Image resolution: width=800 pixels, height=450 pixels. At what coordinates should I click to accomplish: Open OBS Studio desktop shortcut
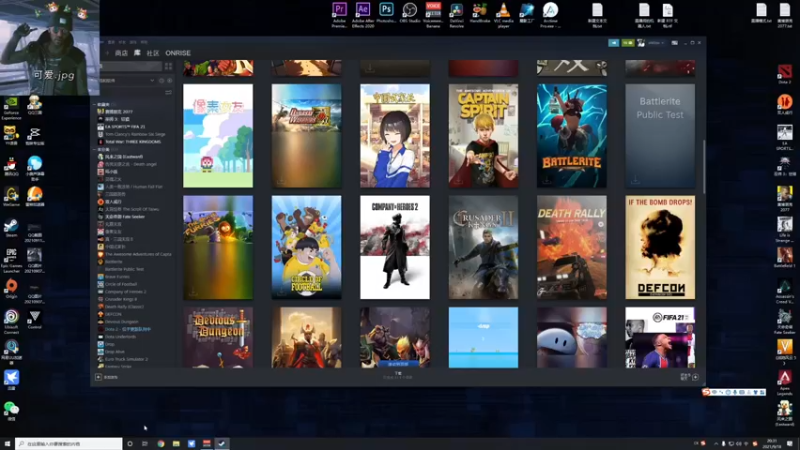[x=410, y=13]
